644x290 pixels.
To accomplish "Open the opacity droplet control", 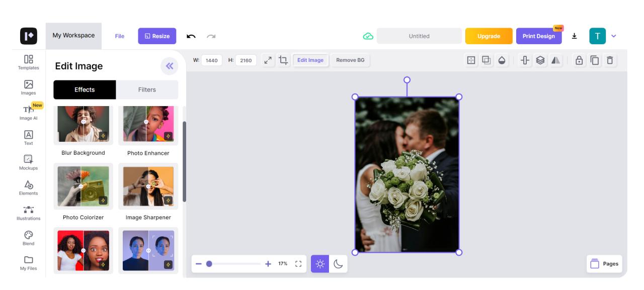I will pos(502,60).
